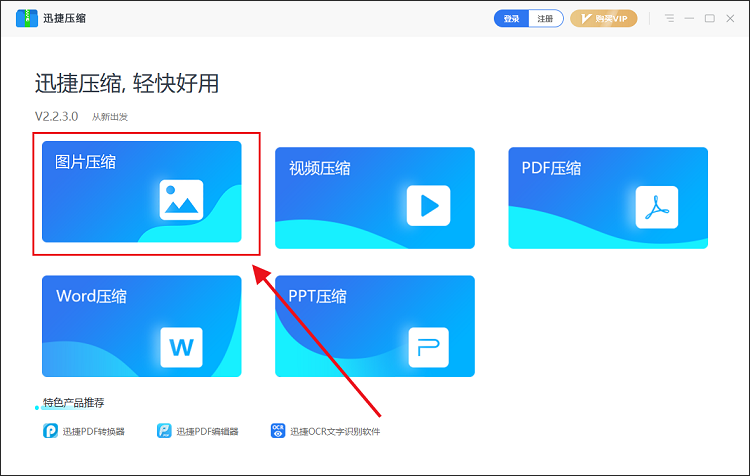The image size is (750, 476).
Task: Minimize the 迅捷压缩 window
Action: click(689, 18)
